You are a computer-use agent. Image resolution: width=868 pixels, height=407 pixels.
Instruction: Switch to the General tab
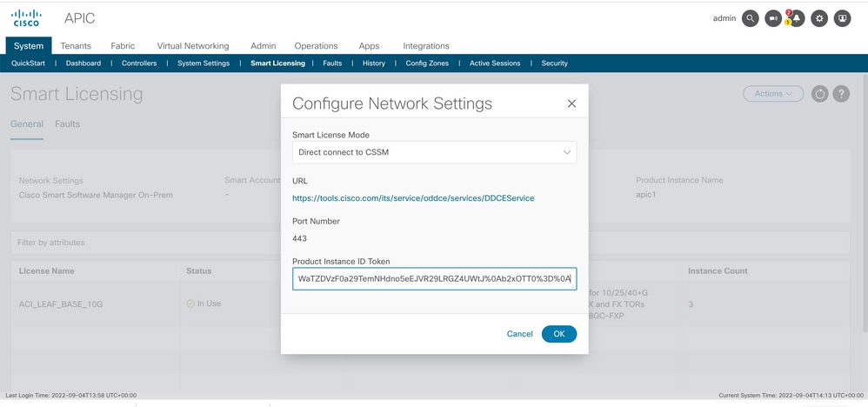pos(27,124)
